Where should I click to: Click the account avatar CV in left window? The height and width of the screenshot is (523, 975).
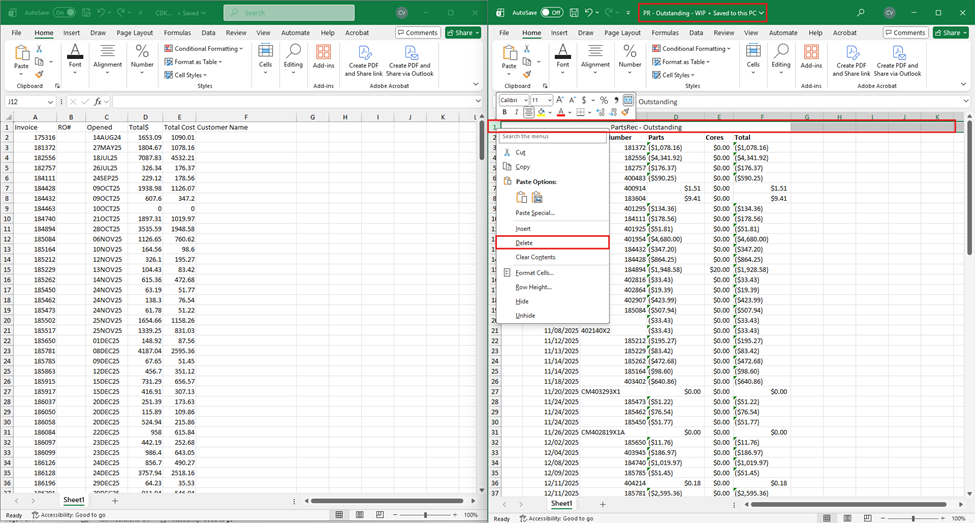[402, 12]
